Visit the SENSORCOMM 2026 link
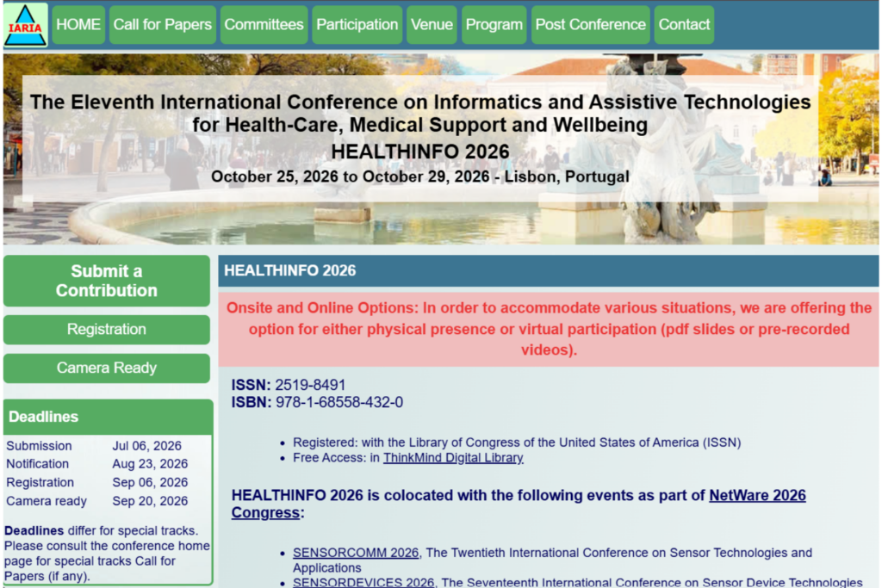Image resolution: width=882 pixels, height=588 pixels. pyautogui.click(x=356, y=553)
